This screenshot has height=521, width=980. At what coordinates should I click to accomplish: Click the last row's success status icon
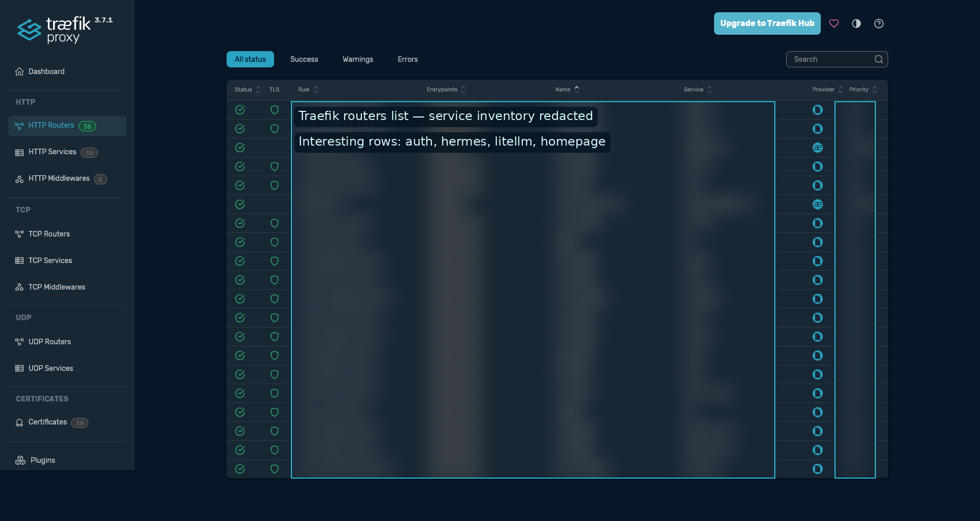[240, 469]
